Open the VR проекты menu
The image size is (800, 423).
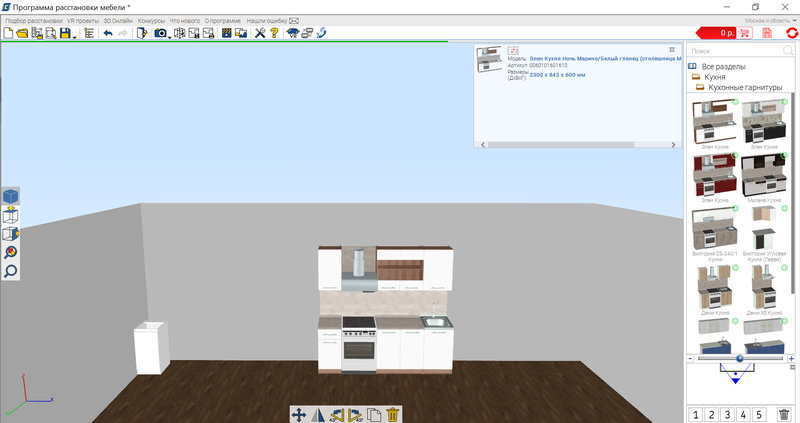pos(83,21)
